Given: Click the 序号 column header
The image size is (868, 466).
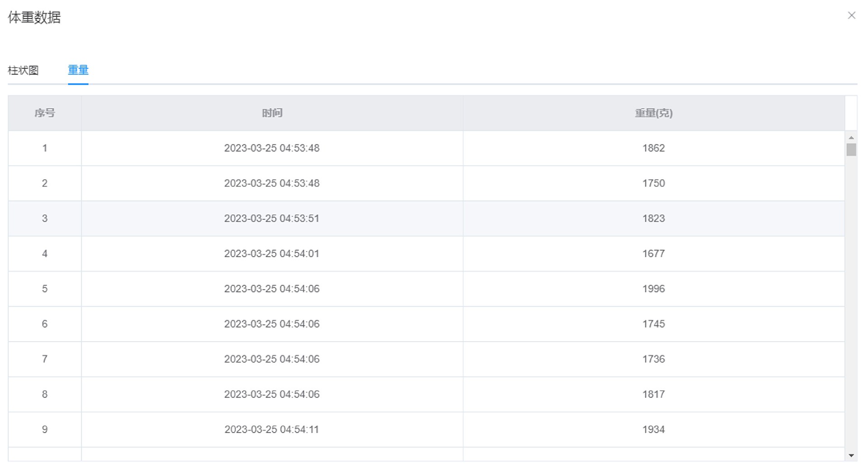Looking at the screenshot, I should [x=45, y=113].
